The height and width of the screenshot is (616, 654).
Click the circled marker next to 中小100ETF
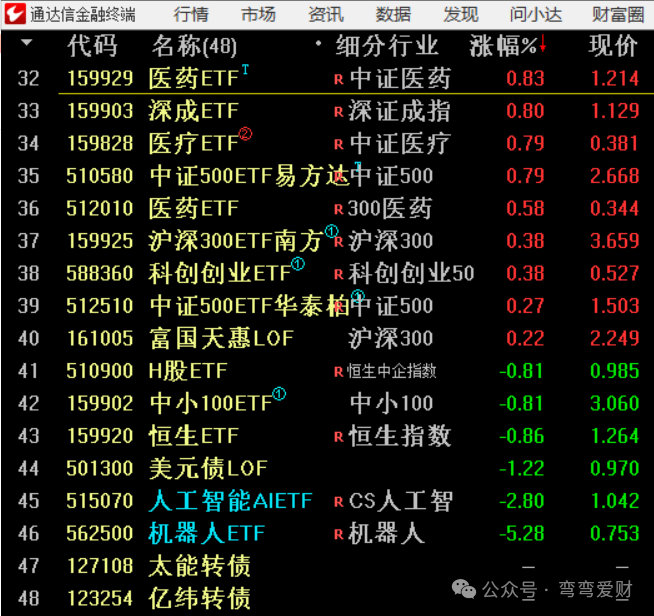[x=279, y=395]
